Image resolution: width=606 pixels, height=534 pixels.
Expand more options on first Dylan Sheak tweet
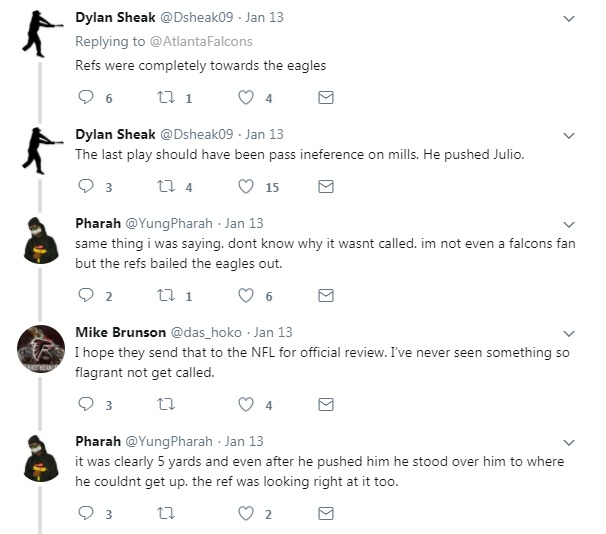(x=569, y=20)
